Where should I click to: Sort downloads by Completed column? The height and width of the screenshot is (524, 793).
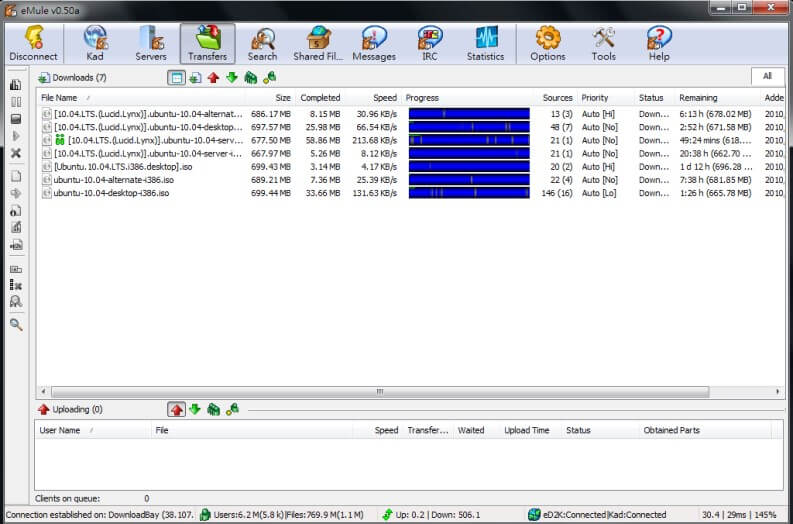[x=320, y=98]
